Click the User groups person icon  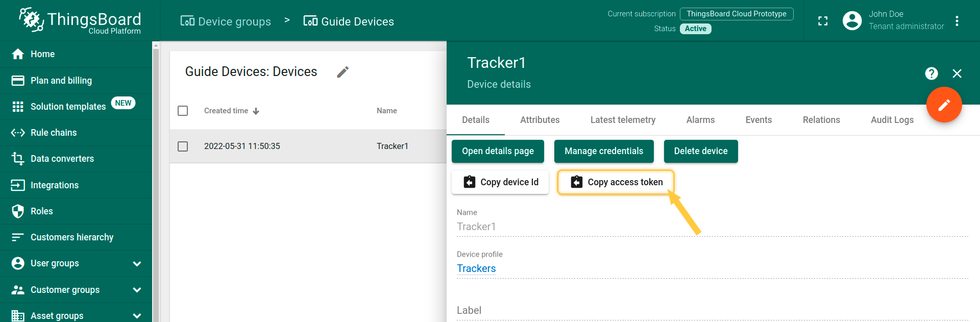click(x=18, y=263)
